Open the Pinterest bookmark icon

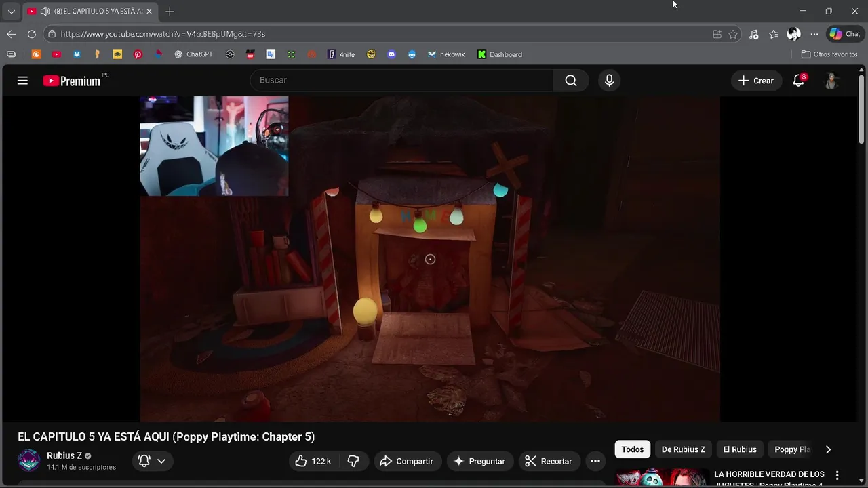click(138, 54)
